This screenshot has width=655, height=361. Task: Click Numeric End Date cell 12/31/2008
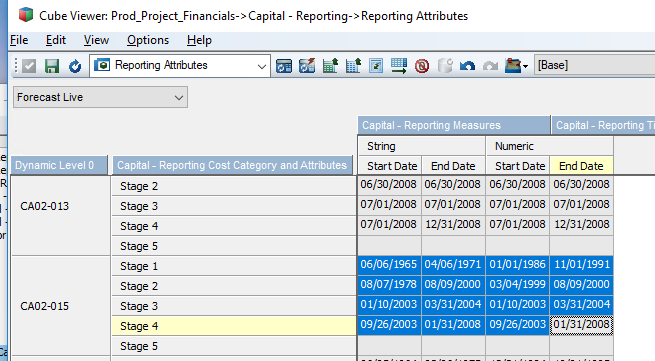[x=581, y=224]
